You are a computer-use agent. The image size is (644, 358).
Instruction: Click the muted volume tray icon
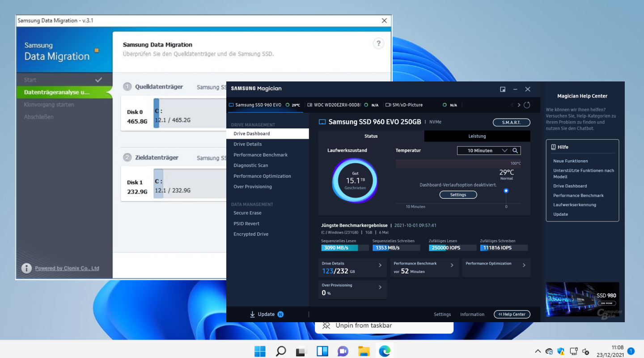(586, 352)
